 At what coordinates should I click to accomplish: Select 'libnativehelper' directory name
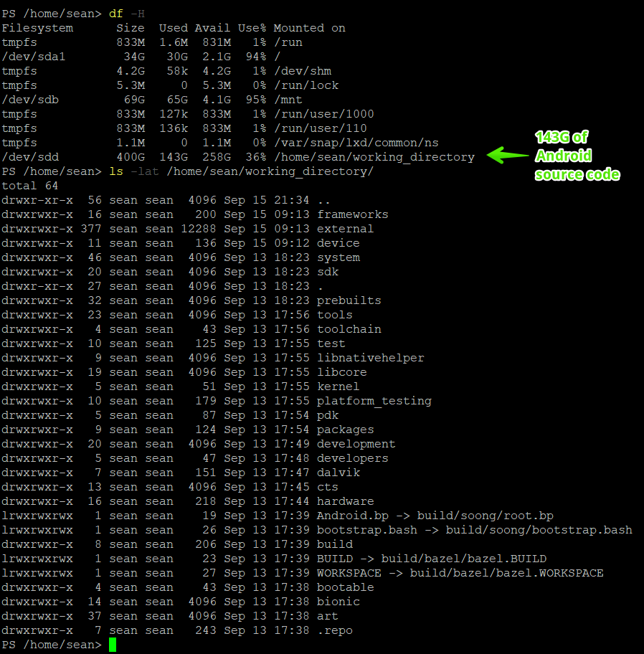(x=370, y=358)
